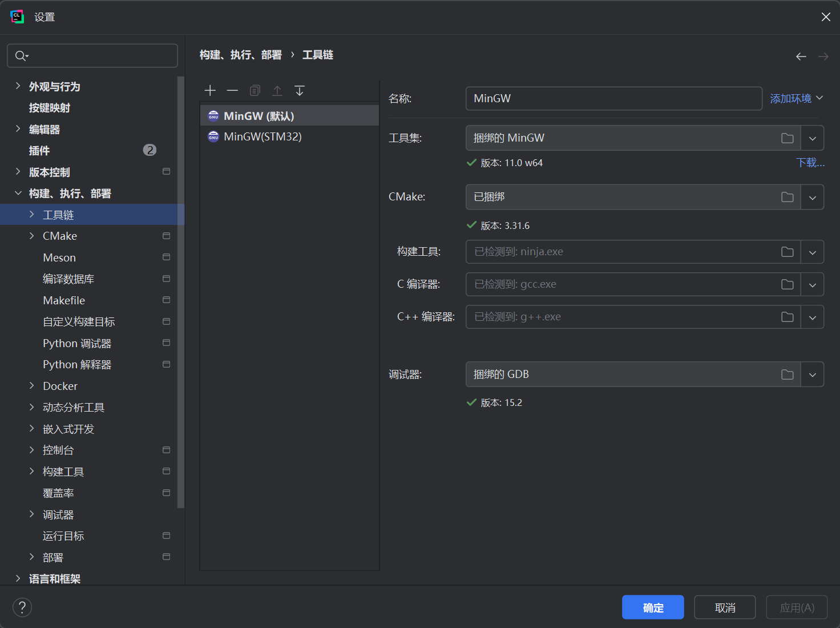Remove selected toolchain with minus icon
This screenshot has height=628, width=840.
232,91
